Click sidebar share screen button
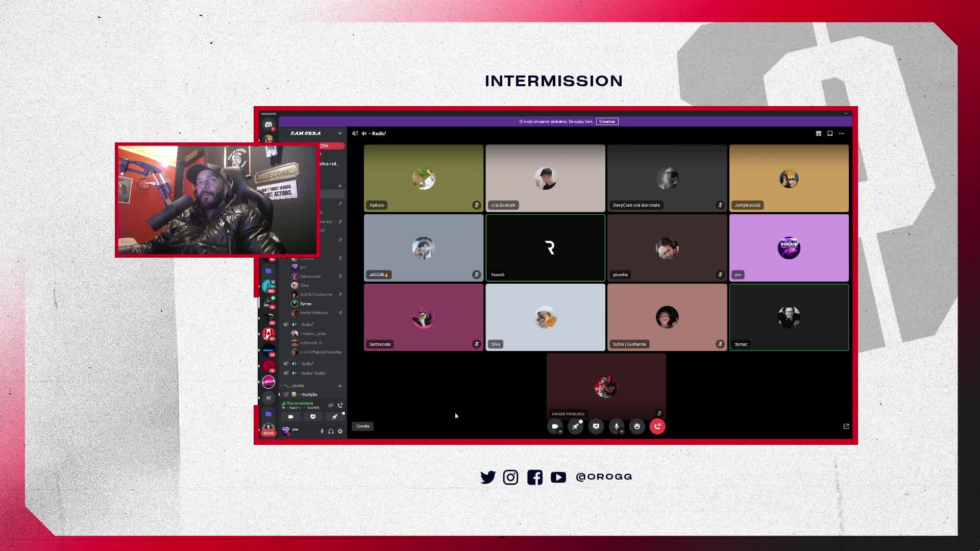 (x=313, y=417)
